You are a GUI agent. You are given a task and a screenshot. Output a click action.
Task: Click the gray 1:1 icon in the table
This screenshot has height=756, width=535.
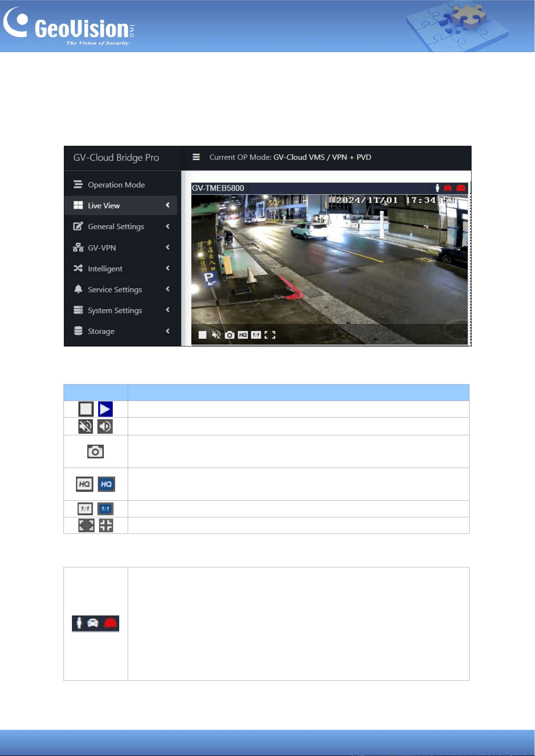[85, 509]
